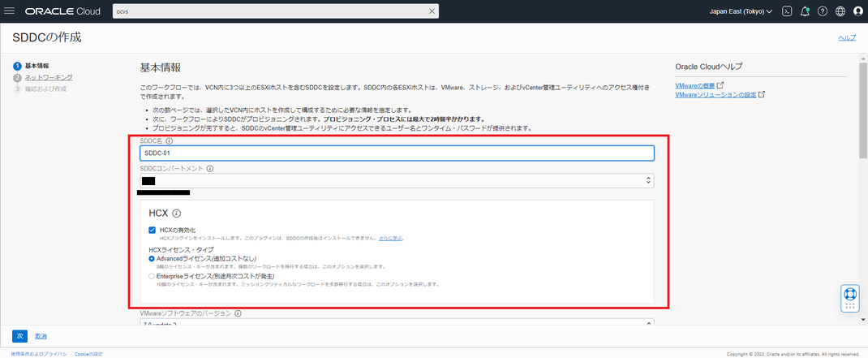
Task: Clear the search box with X icon
Action: point(432,11)
